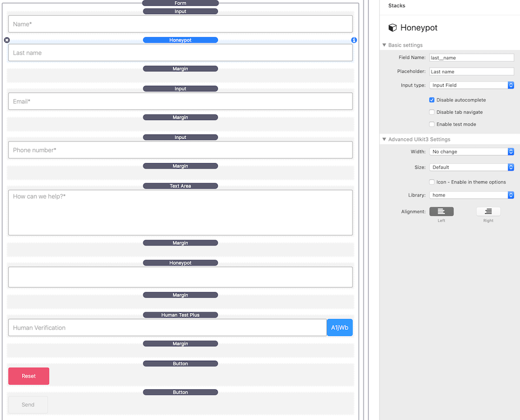Select Left alignment icon

pos(441,211)
